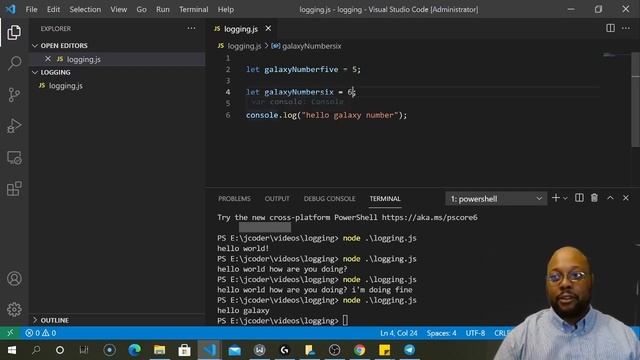Image resolution: width=640 pixels, height=360 pixels.
Task: Click line 6 console.log code
Action: point(327,115)
